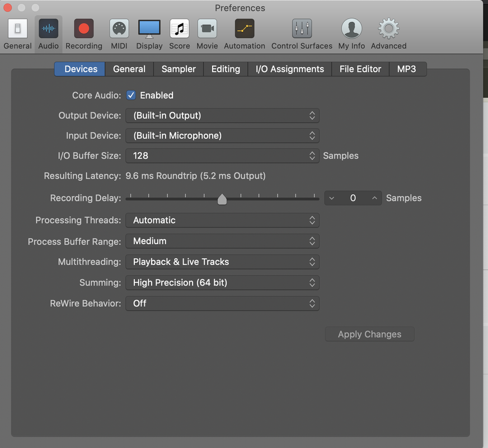
Task: Open ReWire Behavior dropdown
Action: coord(222,304)
